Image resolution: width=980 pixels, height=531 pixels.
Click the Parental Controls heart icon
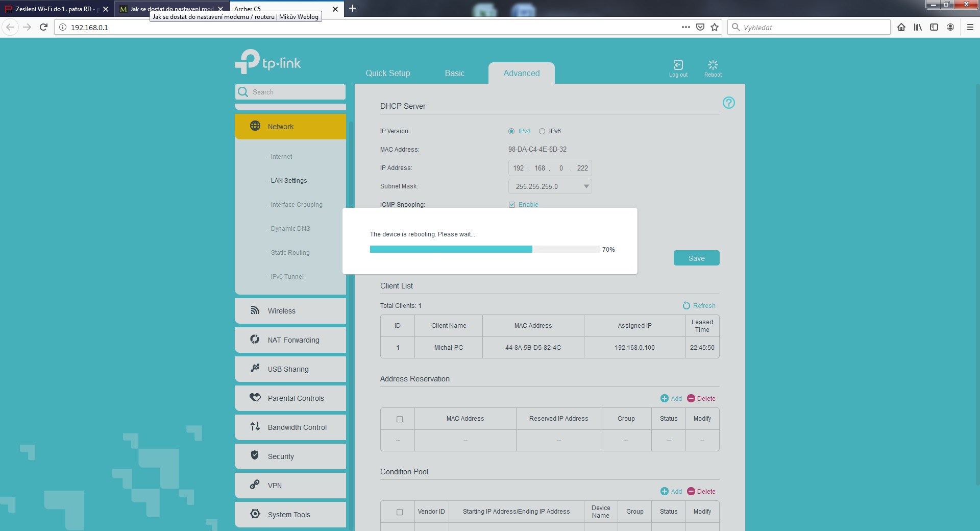(x=255, y=397)
